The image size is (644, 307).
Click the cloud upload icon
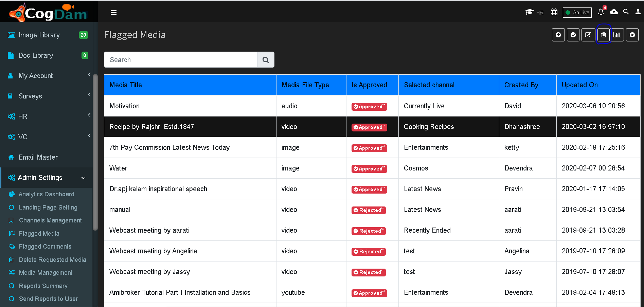(614, 12)
